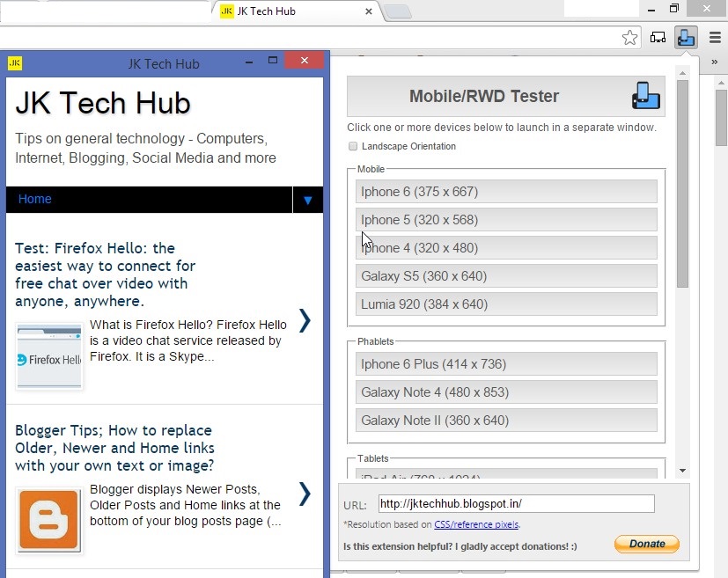
Task: Click the JK Tech Hub blog heading
Action: click(103, 103)
